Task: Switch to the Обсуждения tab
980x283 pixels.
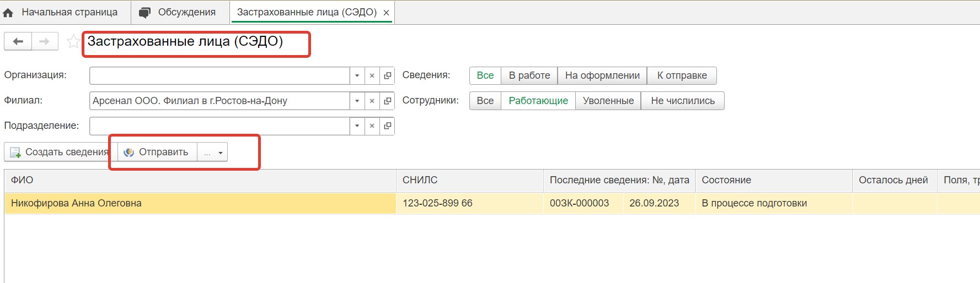Action: point(180,12)
